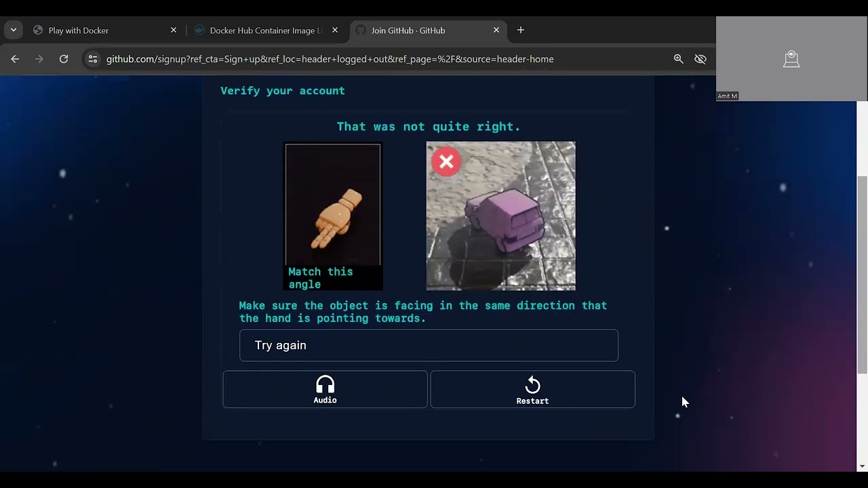868x488 pixels.
Task: Click the webcam placeholder icon
Action: pyautogui.click(x=791, y=59)
